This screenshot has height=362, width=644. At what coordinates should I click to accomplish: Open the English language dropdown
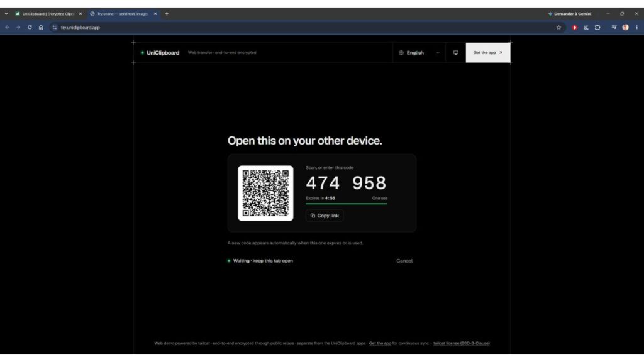coord(419,53)
